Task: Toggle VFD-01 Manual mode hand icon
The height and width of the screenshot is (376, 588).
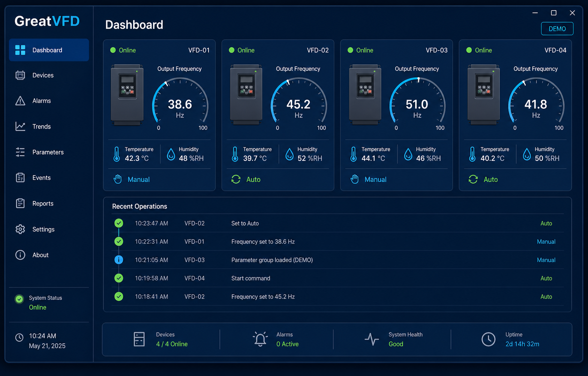Action: [118, 179]
